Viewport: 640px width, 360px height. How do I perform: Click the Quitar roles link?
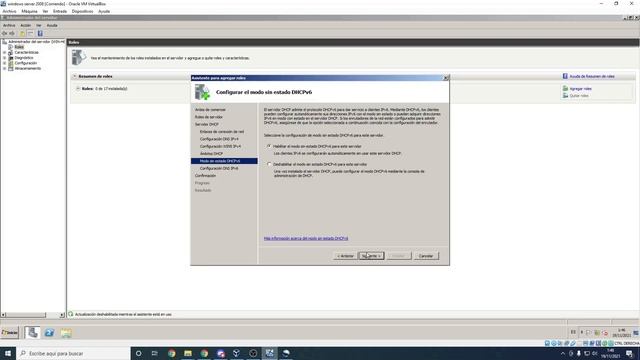pos(579,96)
